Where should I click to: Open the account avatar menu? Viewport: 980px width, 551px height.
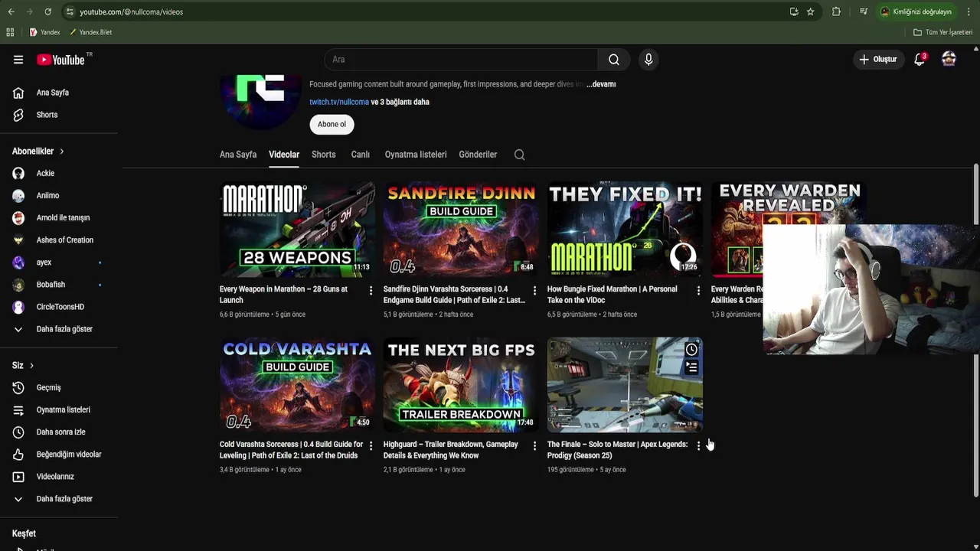[949, 59]
